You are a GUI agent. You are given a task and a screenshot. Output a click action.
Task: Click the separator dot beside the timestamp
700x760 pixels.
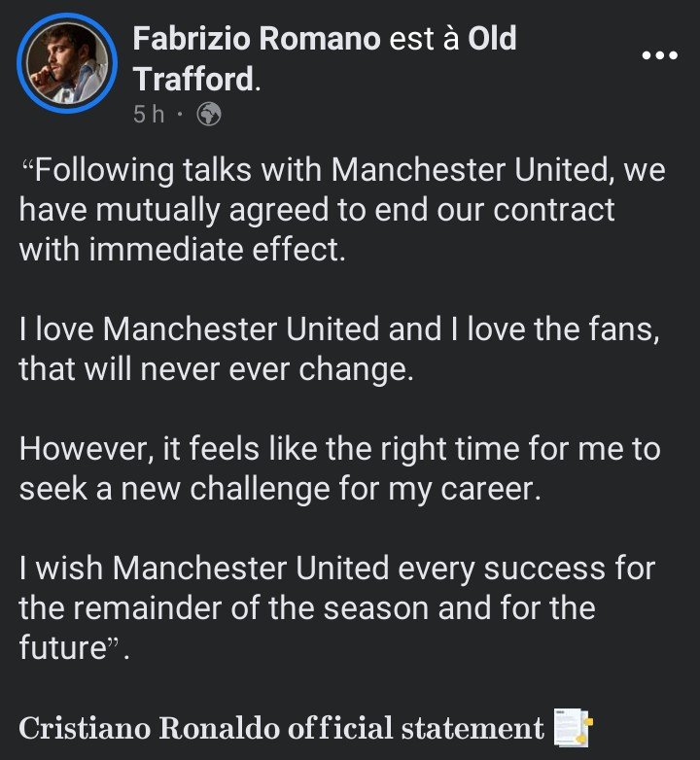tap(181, 114)
